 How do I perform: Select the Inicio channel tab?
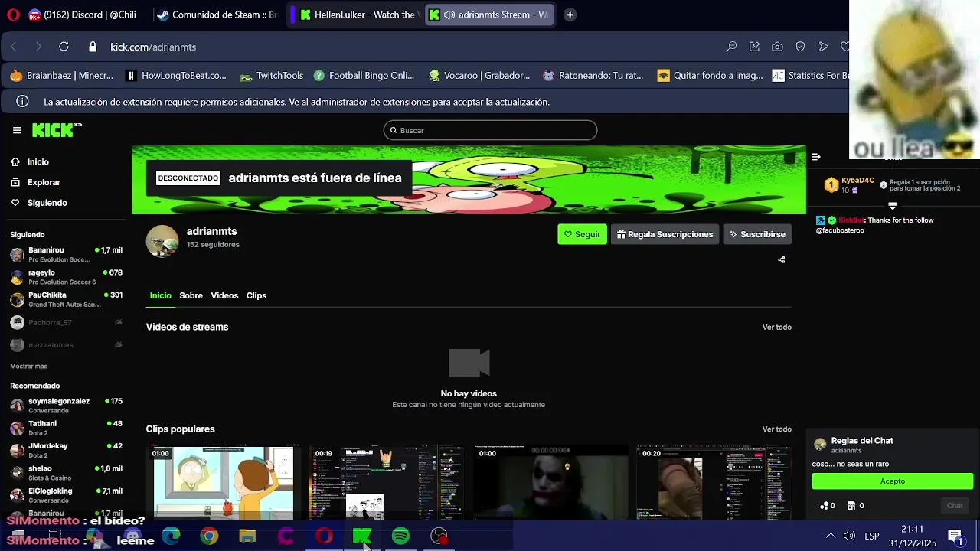tap(160, 295)
